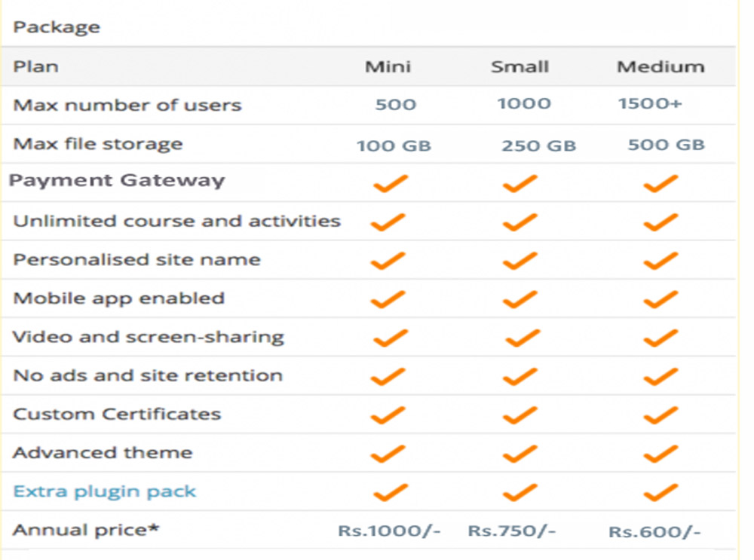Click the 100 GB storage value
This screenshot has height=560, width=754.
(394, 145)
